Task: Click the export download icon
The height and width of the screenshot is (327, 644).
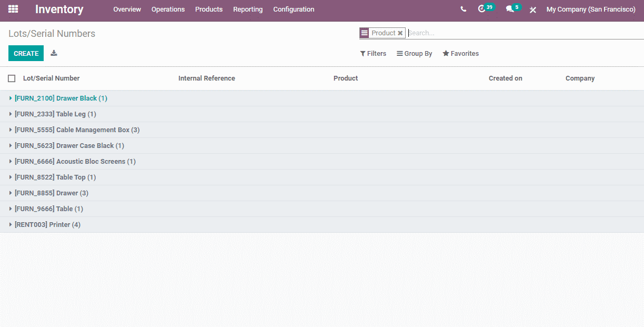Action: [54, 53]
